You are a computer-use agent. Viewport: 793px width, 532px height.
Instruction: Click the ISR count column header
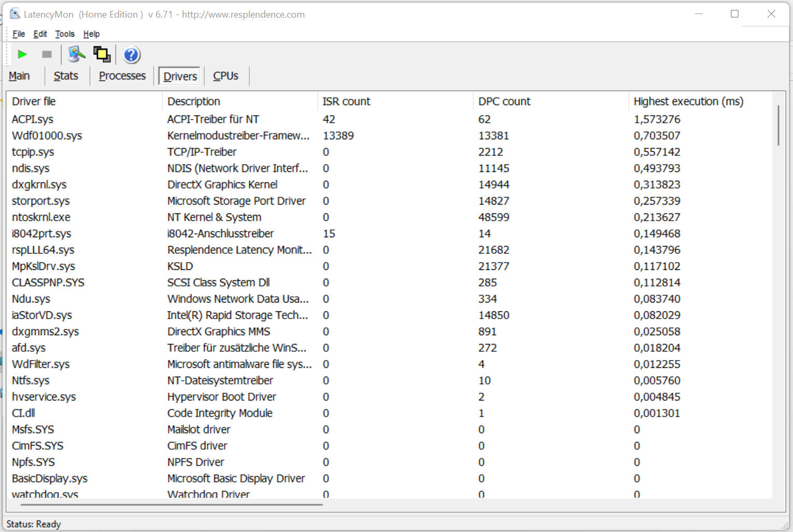346,102
